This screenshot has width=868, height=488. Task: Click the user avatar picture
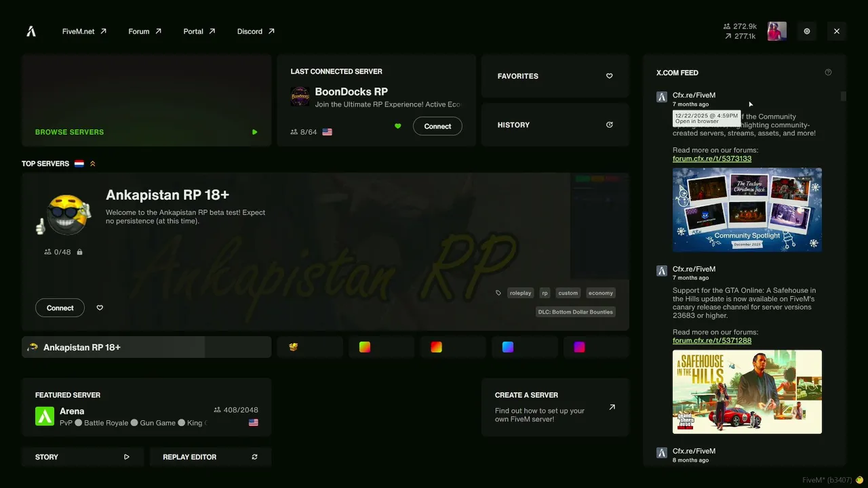pyautogui.click(x=777, y=31)
